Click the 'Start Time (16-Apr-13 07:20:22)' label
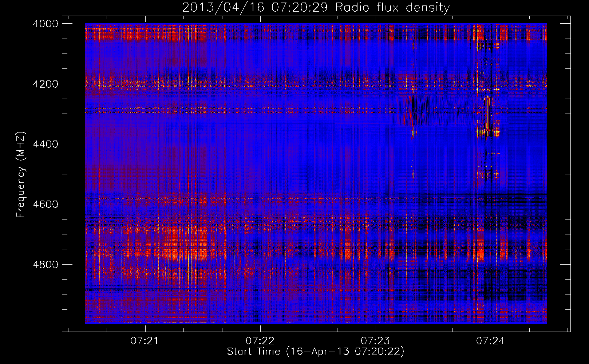Viewport: 589px width, 364px height. point(316,352)
